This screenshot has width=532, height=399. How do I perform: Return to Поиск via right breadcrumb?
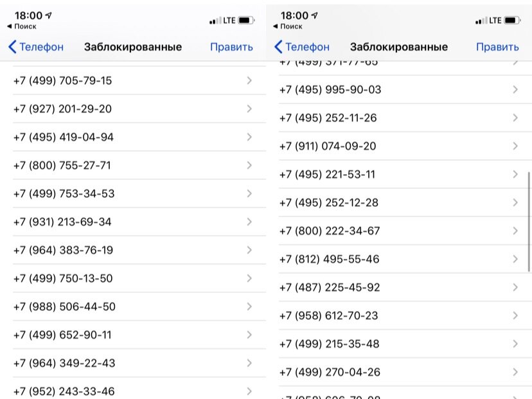pyautogui.click(x=288, y=26)
